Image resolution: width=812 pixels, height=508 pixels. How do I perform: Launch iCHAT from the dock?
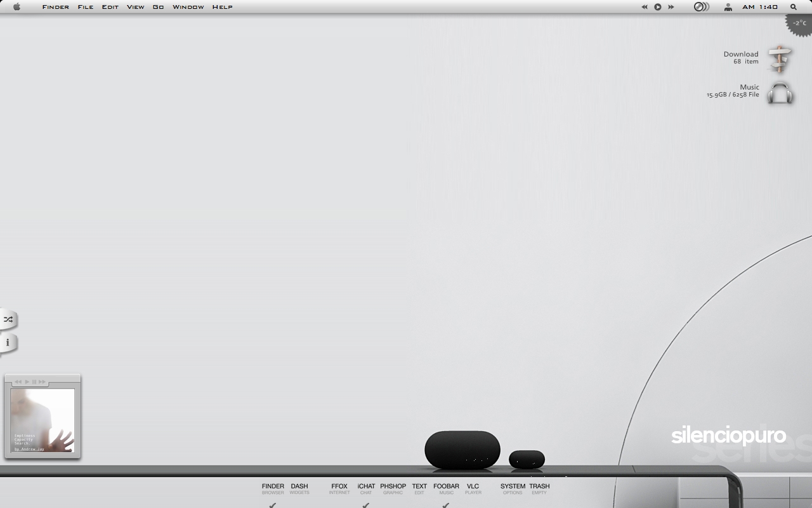coord(366,488)
